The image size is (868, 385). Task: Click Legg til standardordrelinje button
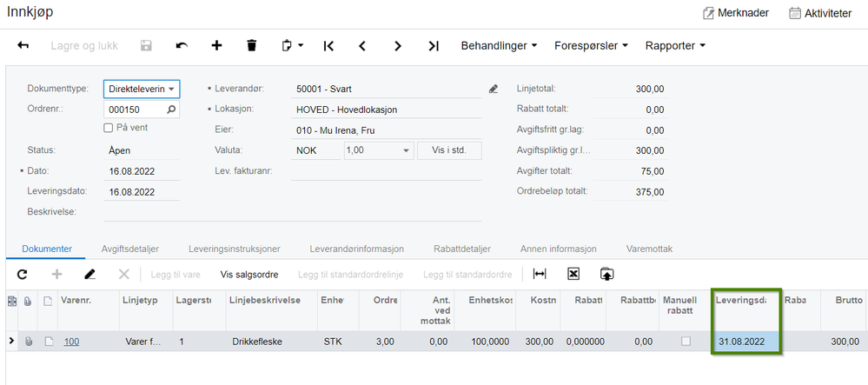click(x=350, y=275)
